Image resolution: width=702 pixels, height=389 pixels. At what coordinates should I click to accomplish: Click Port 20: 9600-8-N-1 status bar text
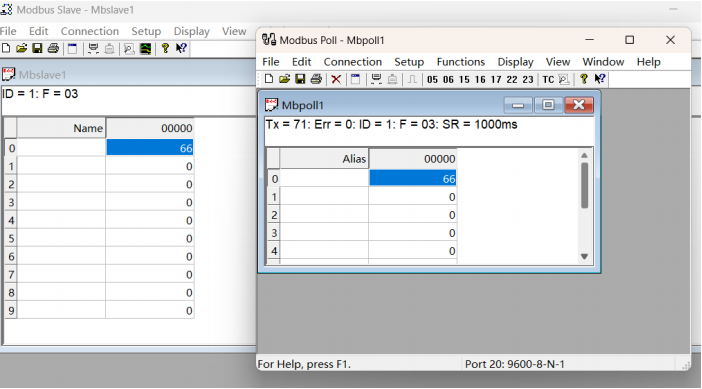(x=514, y=364)
